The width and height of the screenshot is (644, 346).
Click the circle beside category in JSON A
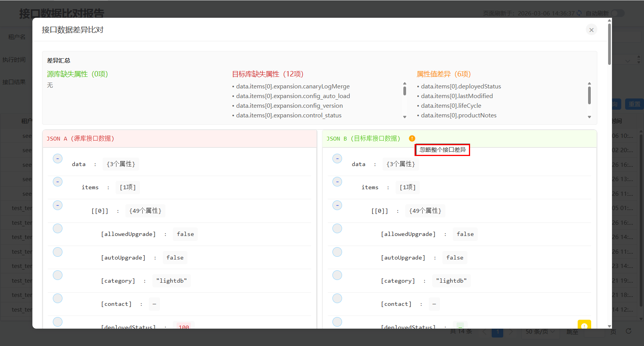pos(57,275)
